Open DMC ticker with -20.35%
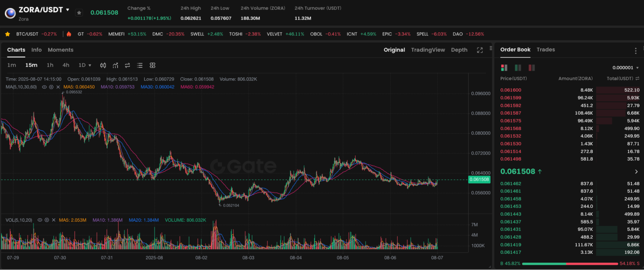Viewport: 644px width, 270px height. (x=168, y=34)
